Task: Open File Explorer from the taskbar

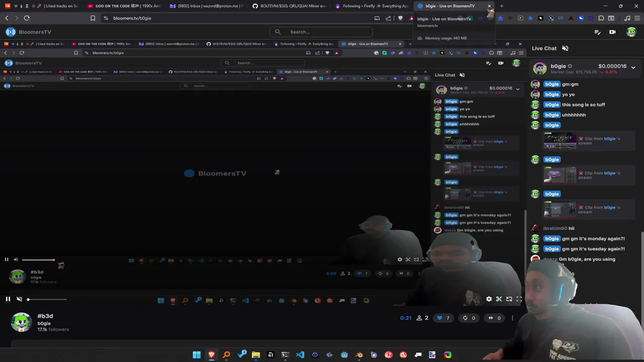Action: [256, 355]
